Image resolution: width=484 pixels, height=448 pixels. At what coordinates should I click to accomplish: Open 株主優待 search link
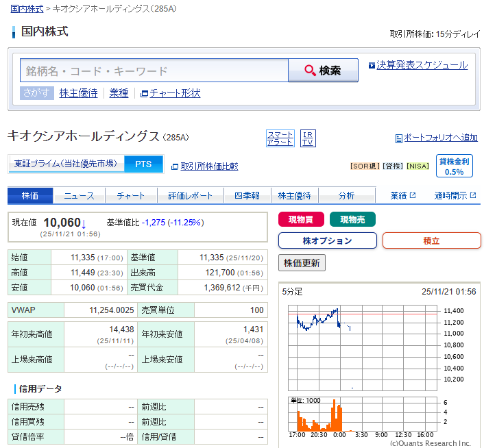(78, 93)
